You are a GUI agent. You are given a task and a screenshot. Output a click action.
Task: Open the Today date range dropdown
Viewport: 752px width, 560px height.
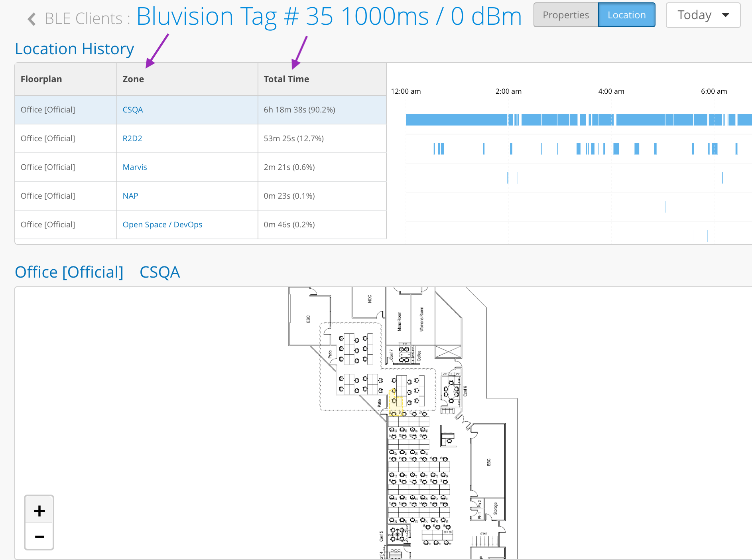click(703, 15)
